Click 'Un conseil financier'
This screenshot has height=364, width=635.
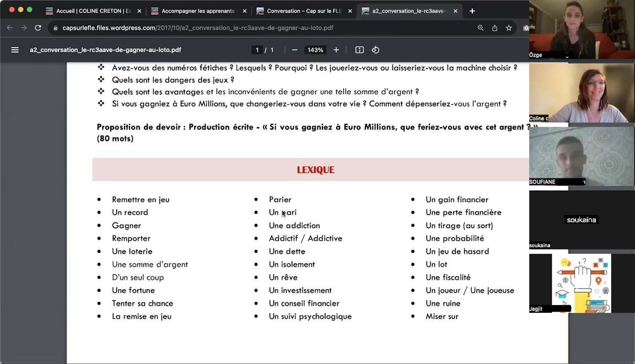304,303
